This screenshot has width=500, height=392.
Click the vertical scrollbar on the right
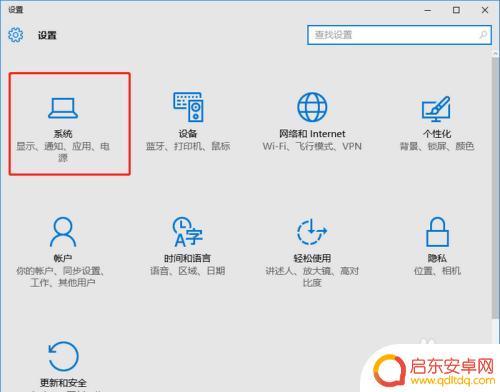point(495,187)
